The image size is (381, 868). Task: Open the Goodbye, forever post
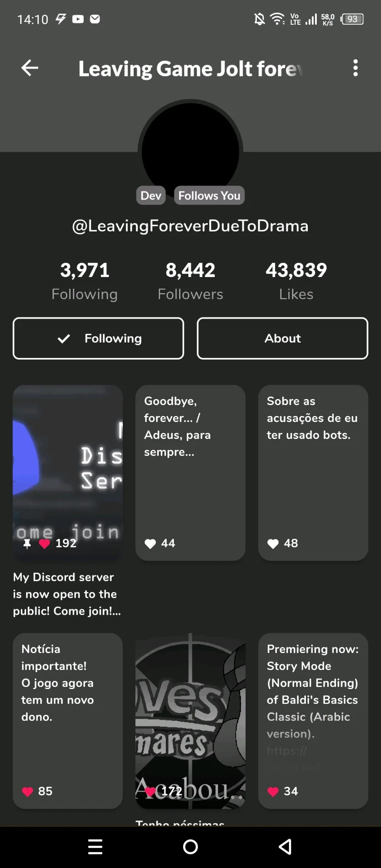click(190, 472)
